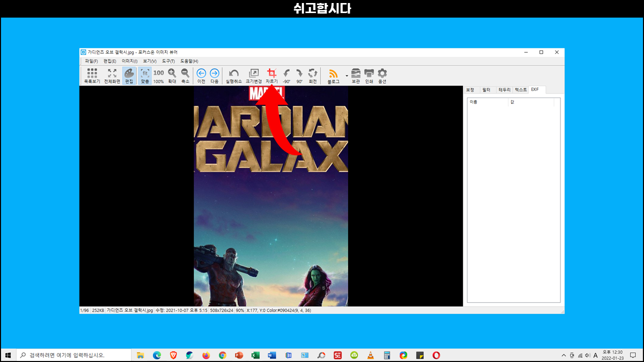Open Word from the taskbar

272,355
